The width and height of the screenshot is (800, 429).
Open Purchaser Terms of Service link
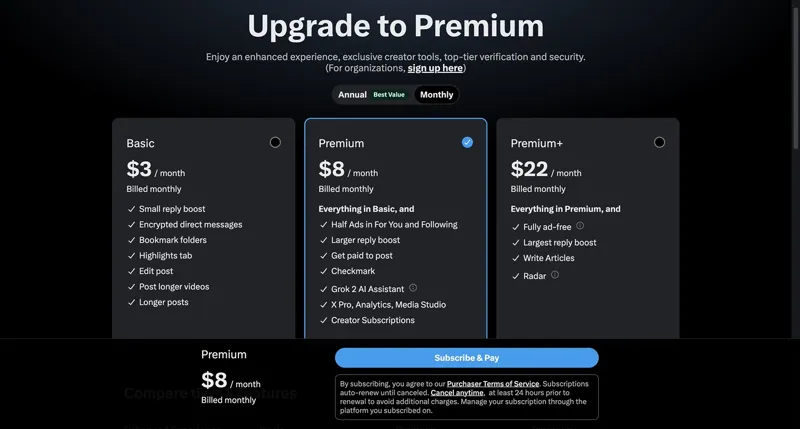[493, 384]
